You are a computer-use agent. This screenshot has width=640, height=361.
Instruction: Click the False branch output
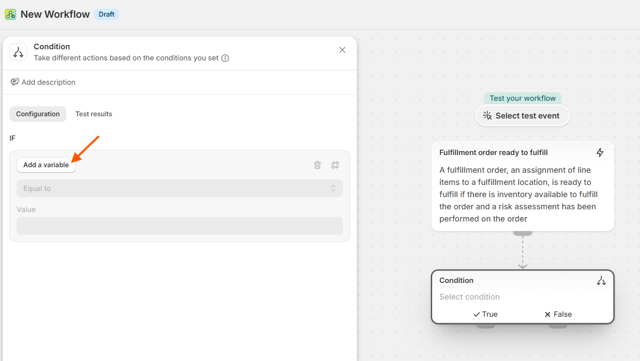click(558, 314)
